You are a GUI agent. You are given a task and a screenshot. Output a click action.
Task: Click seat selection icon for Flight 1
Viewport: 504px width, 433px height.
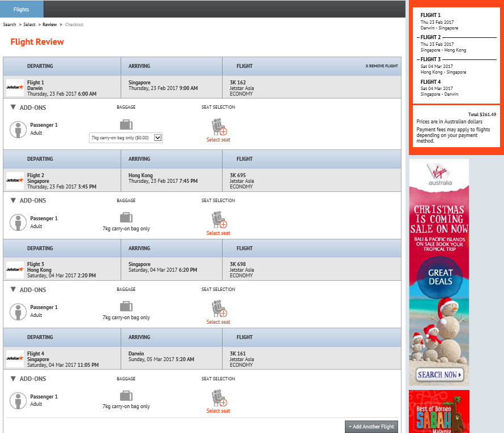[x=219, y=127]
